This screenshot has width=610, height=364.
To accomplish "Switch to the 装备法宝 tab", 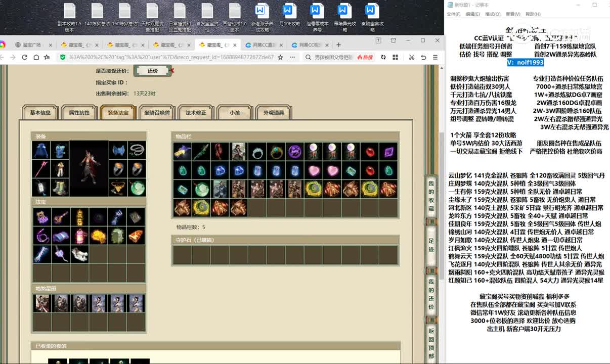I will tap(118, 112).
